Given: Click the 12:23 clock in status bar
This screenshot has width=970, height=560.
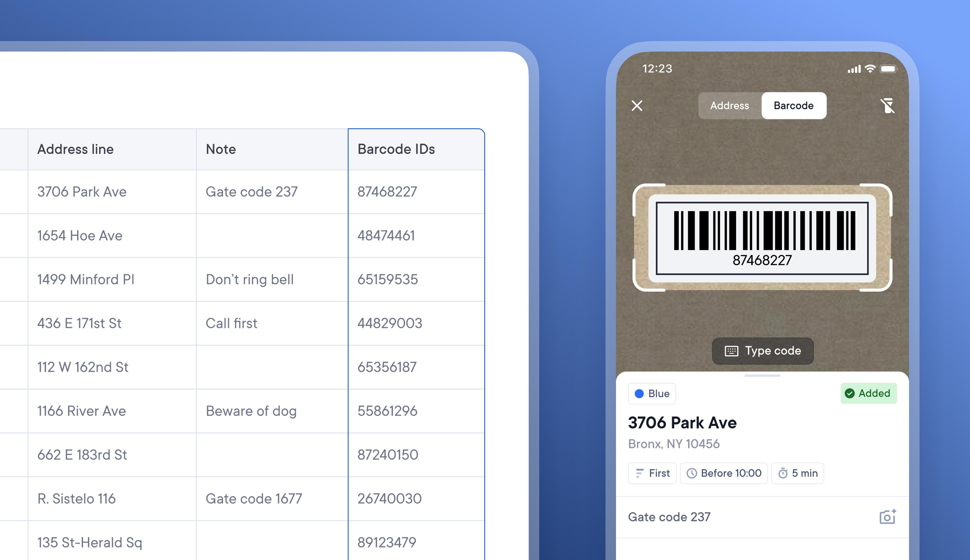Looking at the screenshot, I should click(657, 68).
